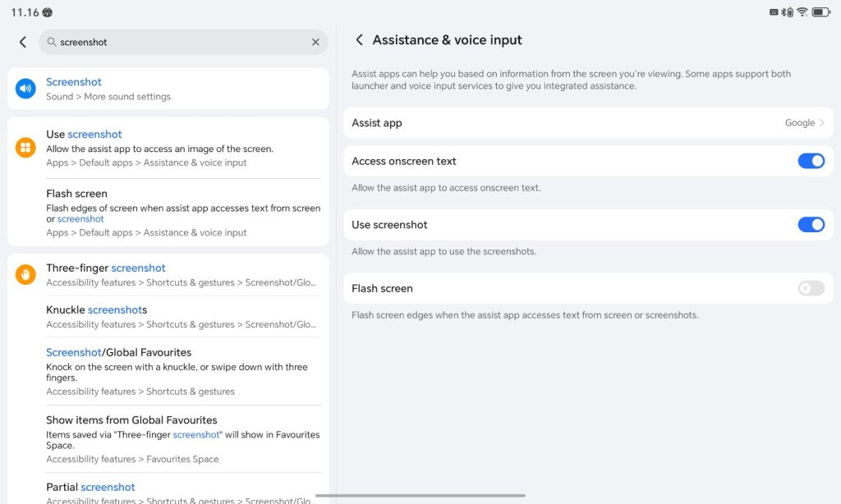This screenshot has width=841, height=504.
Task: Tap the orange accessibility hand icon
Action: (x=25, y=275)
